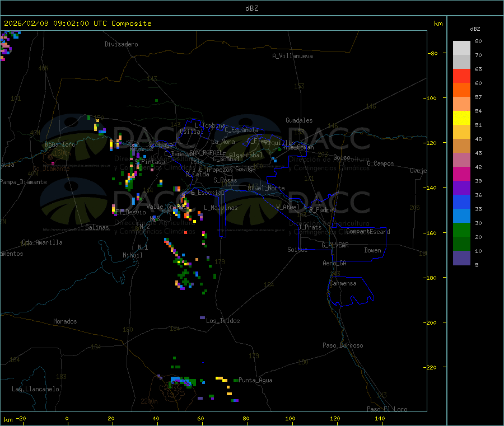This screenshot has width=504, height=426.
Task: Click the timestamp 2026/02/09 09:02:00 UTC Composite
Action: click(77, 24)
